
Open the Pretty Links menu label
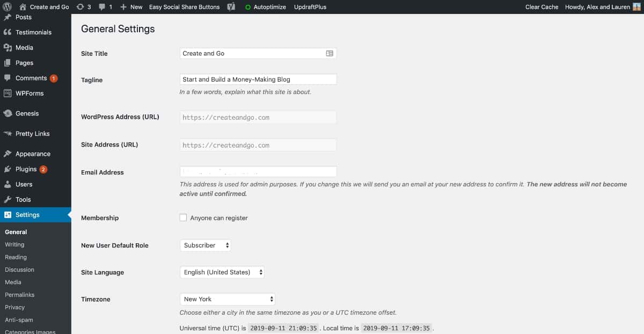(33, 134)
